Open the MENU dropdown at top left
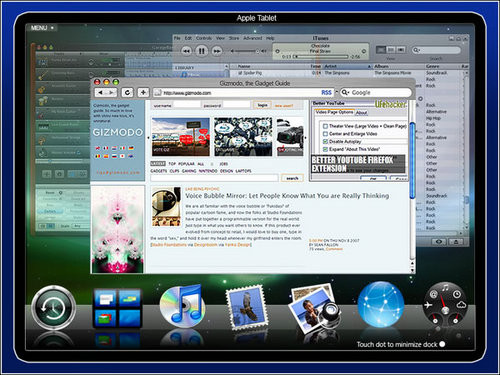This screenshot has width=500, height=375. coord(43,28)
